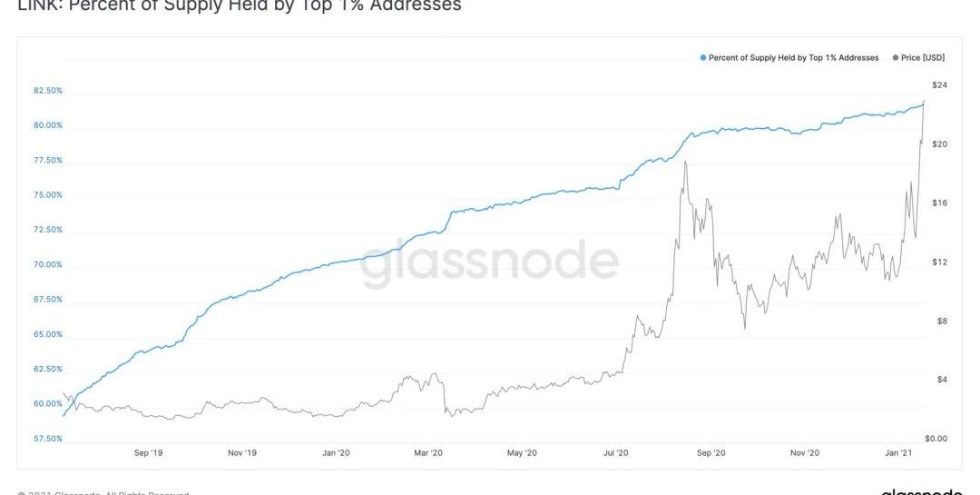This screenshot has width=980, height=495.
Task: Select the Sep '20 x-axis label
Action: pos(711,452)
